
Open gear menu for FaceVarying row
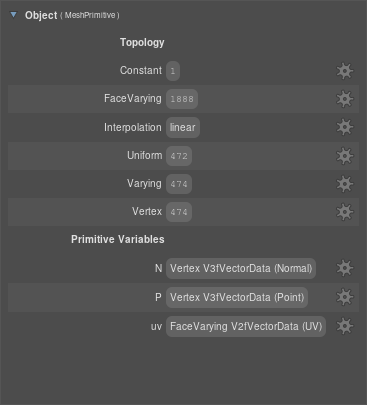click(x=345, y=99)
